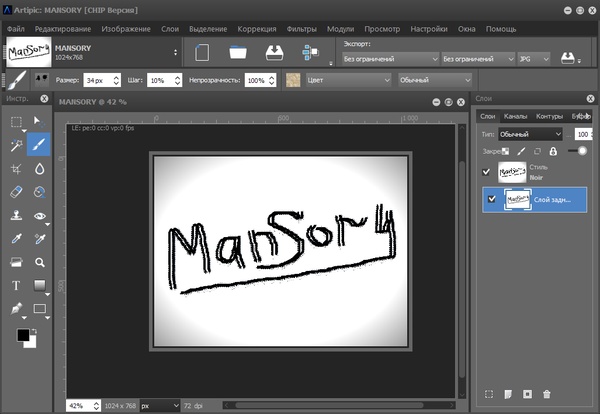
Task: Toggle the lock-all padlock in layers panel
Action: 552,151
